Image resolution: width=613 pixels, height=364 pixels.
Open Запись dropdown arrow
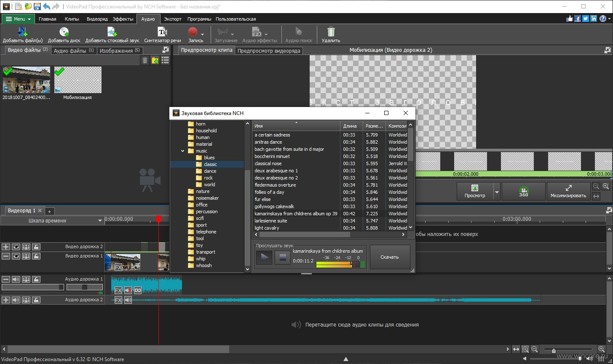coord(203,34)
